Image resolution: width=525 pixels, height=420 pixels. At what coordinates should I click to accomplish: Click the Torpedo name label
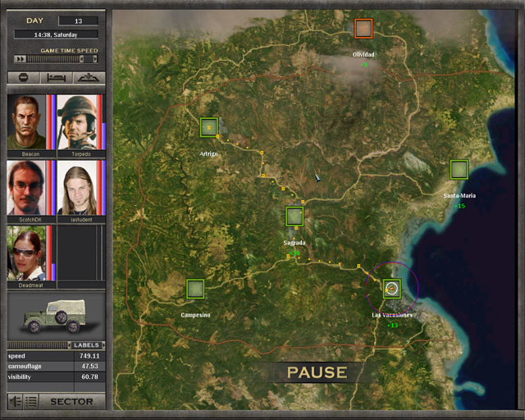pyautogui.click(x=81, y=154)
